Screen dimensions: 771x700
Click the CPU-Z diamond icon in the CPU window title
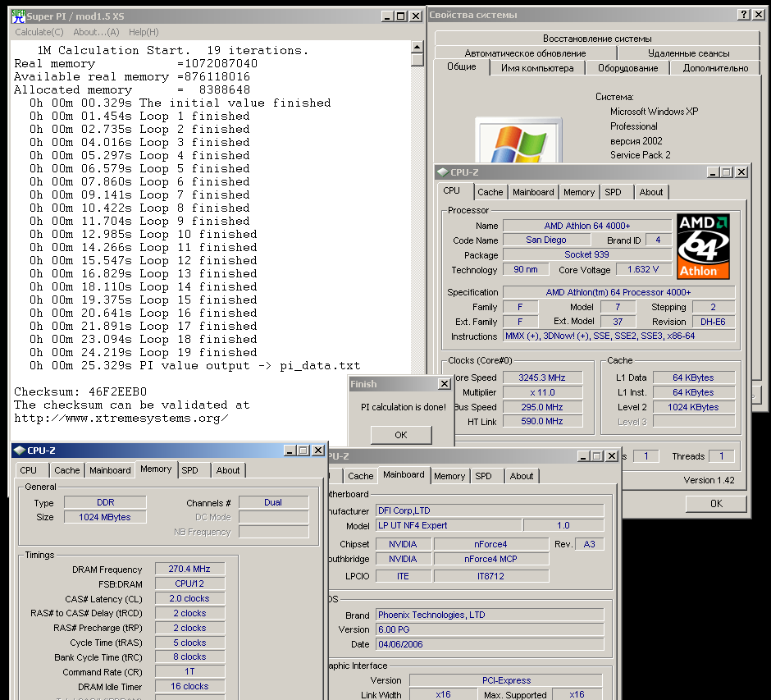(x=443, y=172)
